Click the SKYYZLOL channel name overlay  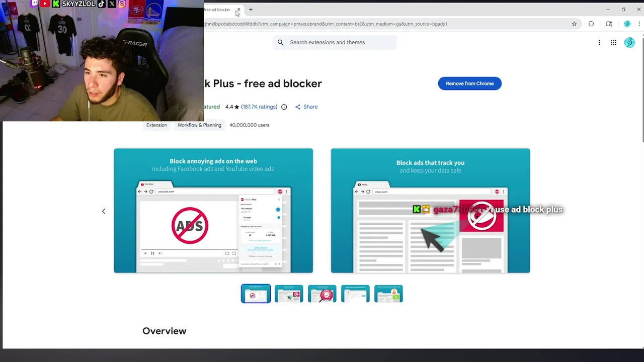tap(78, 4)
